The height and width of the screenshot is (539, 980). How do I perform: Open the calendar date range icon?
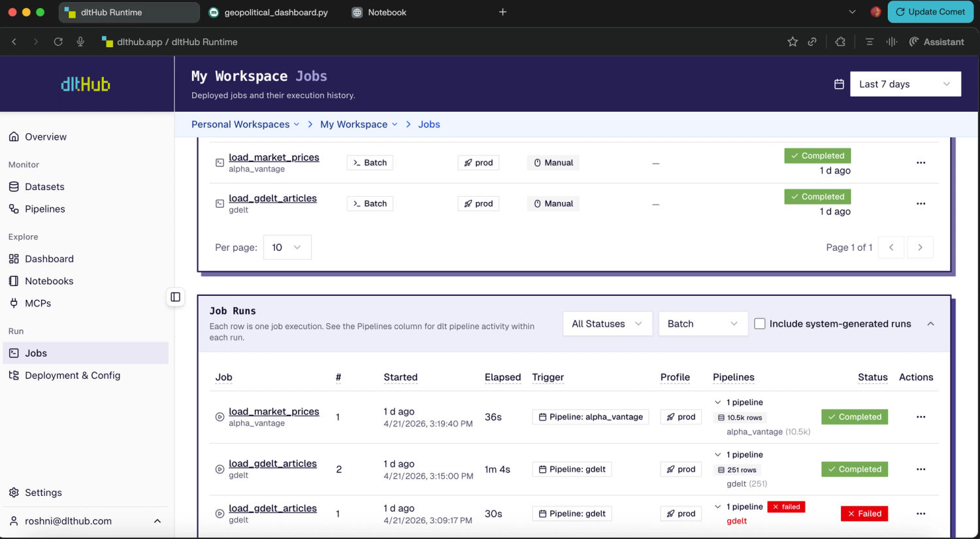(839, 84)
